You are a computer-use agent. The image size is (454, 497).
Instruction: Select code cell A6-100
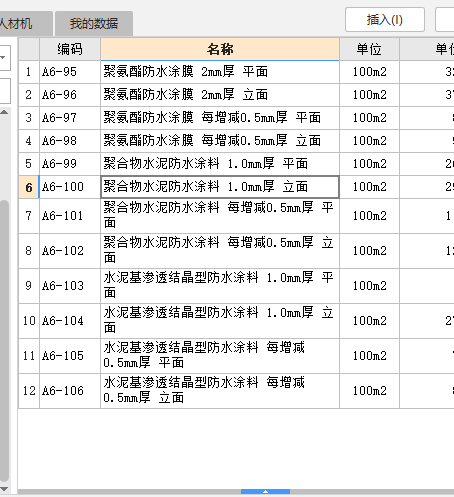(70, 187)
